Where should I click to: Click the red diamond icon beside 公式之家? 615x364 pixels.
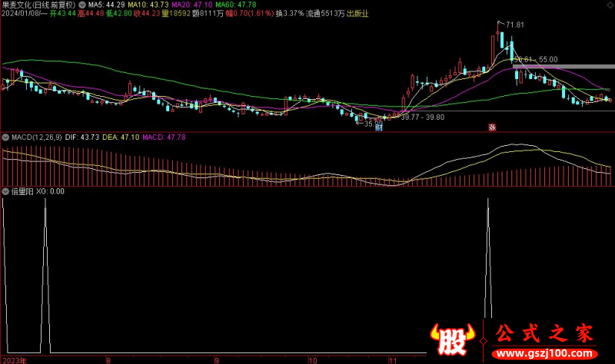(484, 341)
